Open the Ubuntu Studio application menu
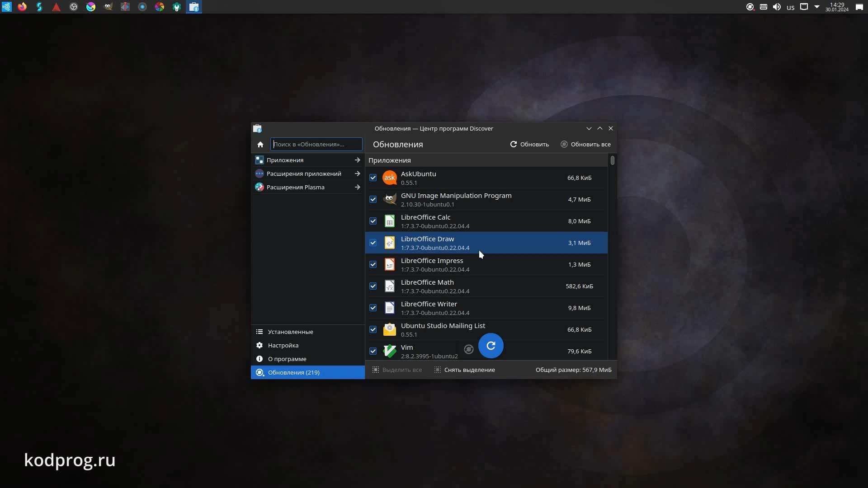The height and width of the screenshot is (488, 868). click(x=6, y=7)
